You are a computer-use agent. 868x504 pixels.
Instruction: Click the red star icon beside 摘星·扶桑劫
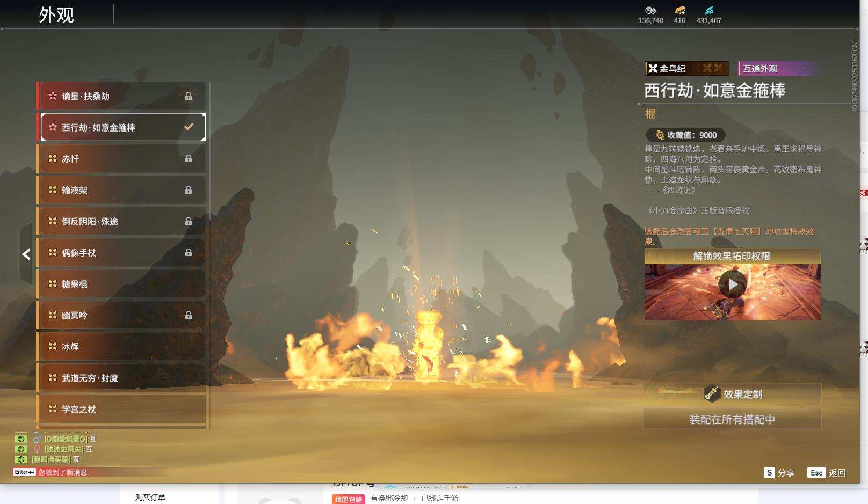53,96
